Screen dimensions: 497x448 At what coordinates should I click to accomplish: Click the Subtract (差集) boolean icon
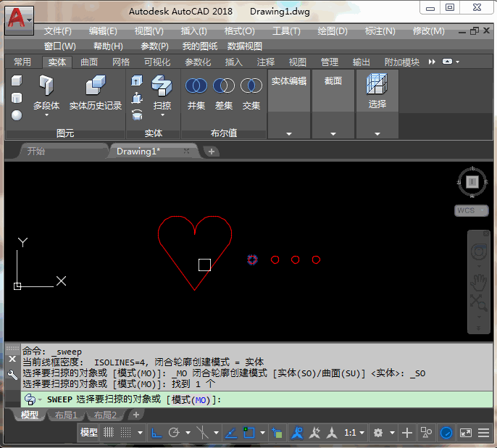point(224,86)
